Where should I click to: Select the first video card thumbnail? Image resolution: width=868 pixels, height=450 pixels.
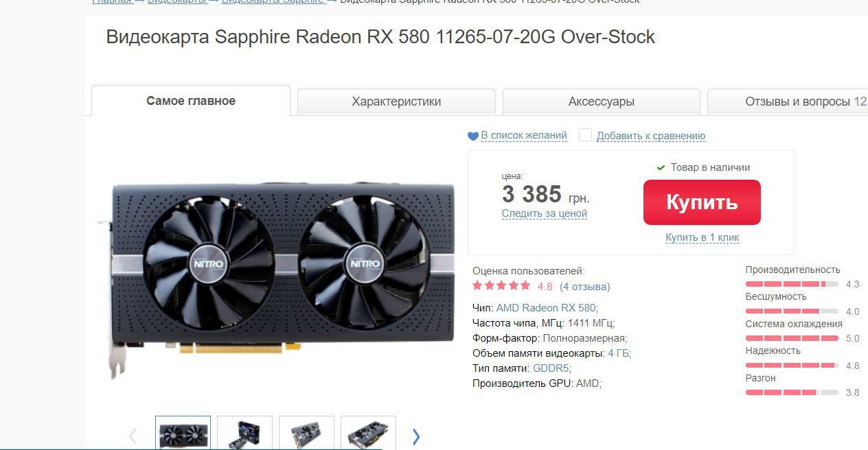(x=183, y=433)
